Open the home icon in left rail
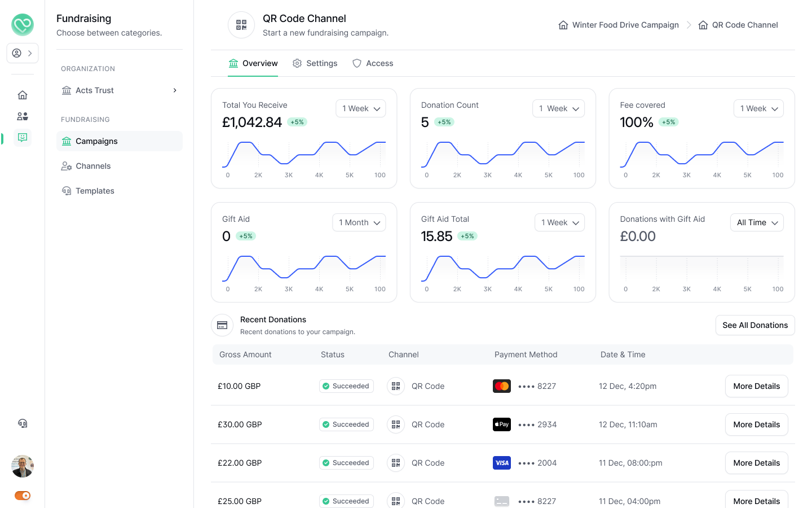 [x=23, y=95]
